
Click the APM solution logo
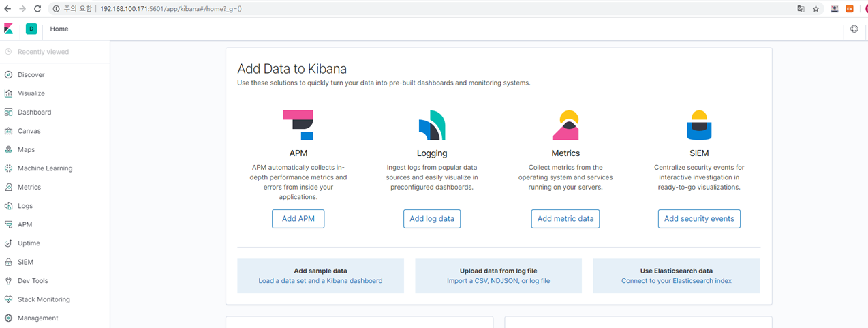click(298, 125)
